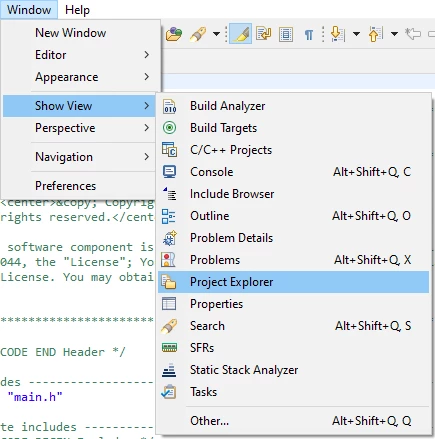Select Editor menu entry
This screenshot has height=439, width=435.
click(x=80, y=55)
